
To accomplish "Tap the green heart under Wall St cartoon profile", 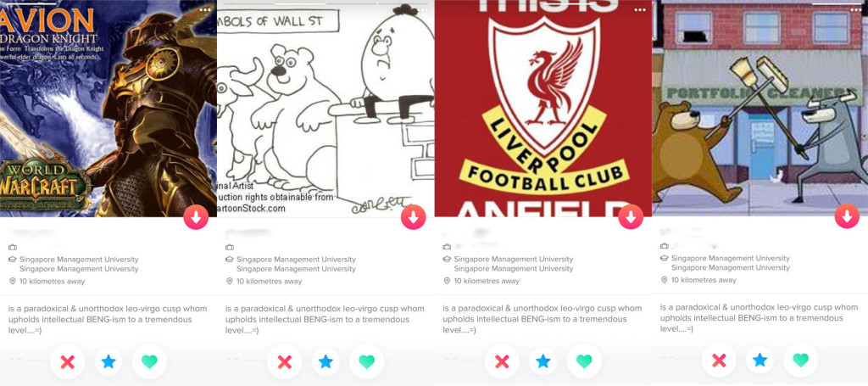I will tap(366, 362).
